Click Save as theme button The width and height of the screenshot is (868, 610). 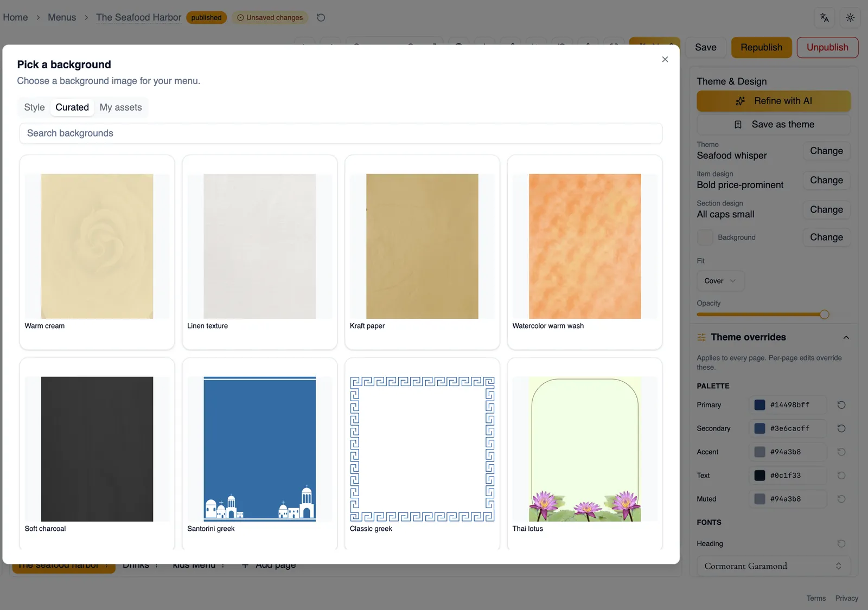pos(774,125)
